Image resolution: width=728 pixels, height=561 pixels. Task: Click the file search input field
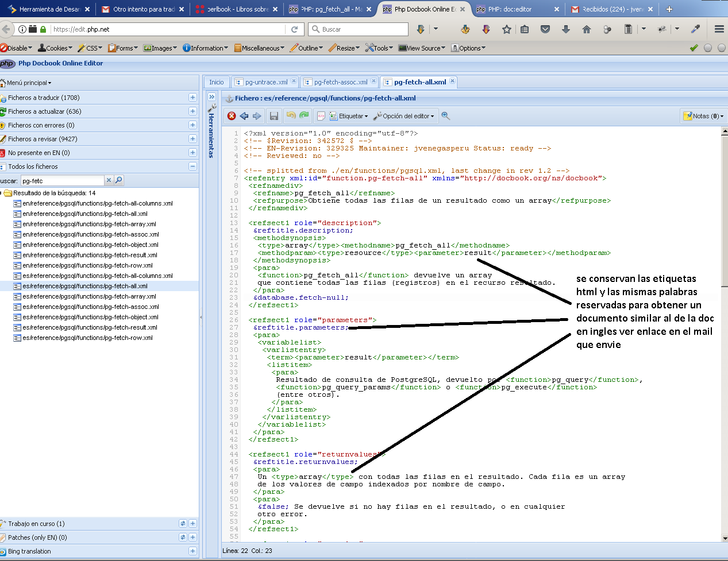point(62,181)
